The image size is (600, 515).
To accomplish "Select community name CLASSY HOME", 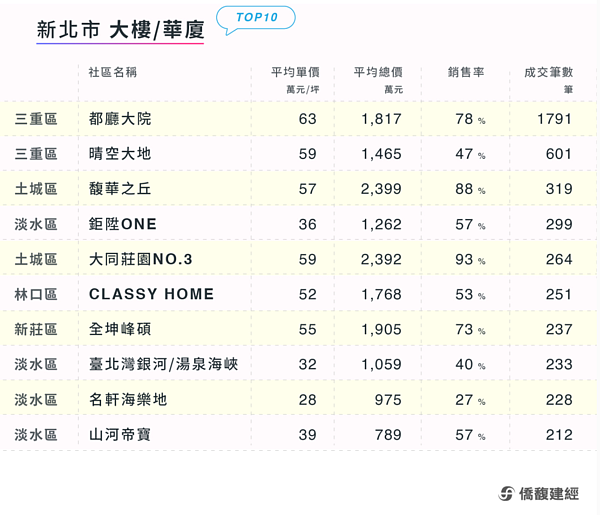I will 152,294.
